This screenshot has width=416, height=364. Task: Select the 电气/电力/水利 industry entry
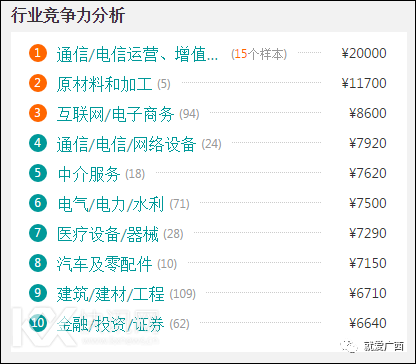pos(111,204)
